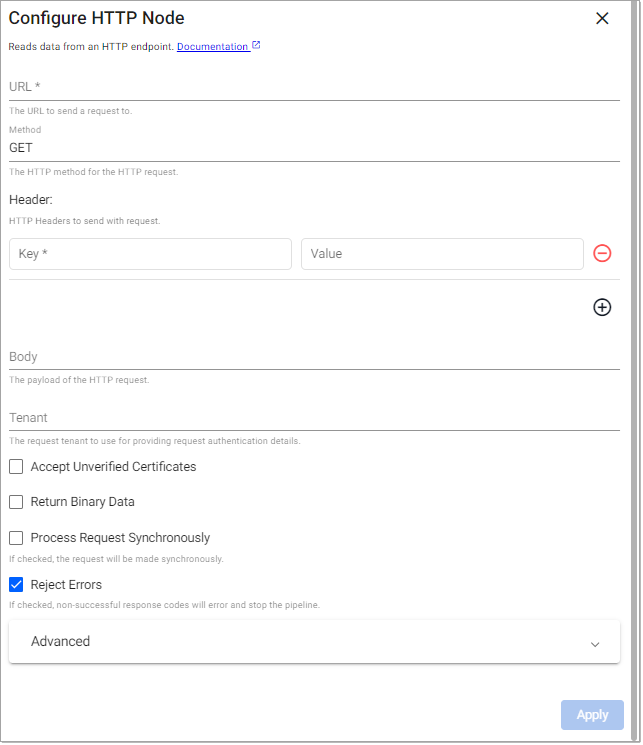This screenshot has width=643, height=745.
Task: Click the Configure HTTP Node title
Action: [97, 18]
